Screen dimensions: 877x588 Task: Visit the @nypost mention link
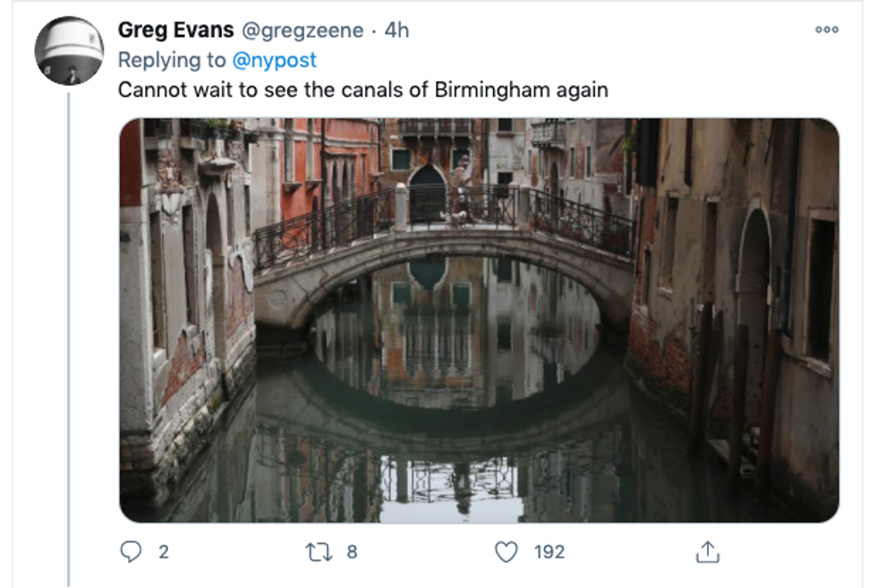(274, 60)
